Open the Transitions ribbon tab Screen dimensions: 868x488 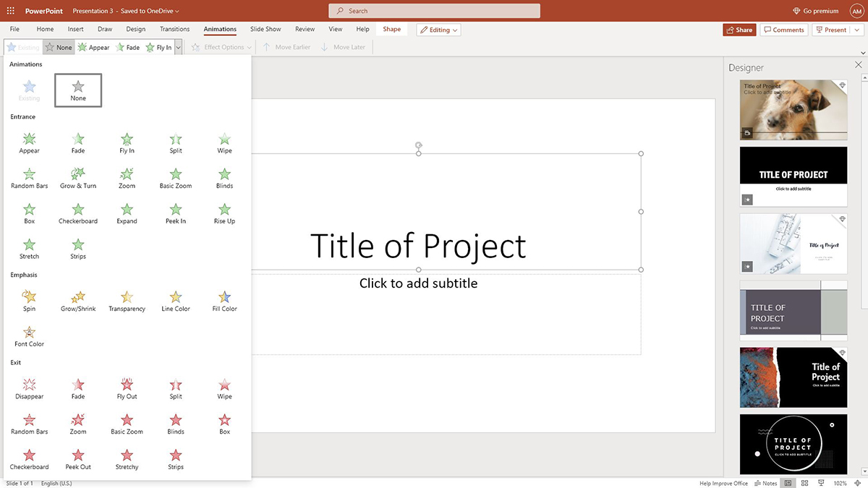[174, 30]
